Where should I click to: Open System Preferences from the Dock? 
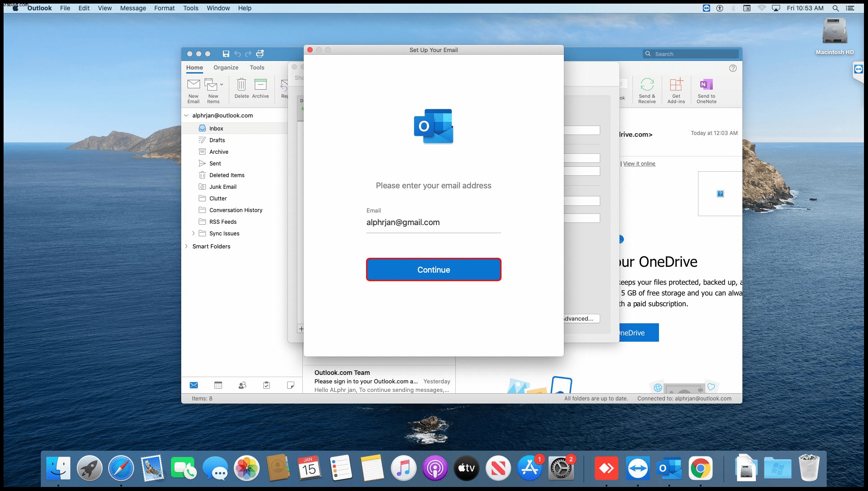coord(561,469)
